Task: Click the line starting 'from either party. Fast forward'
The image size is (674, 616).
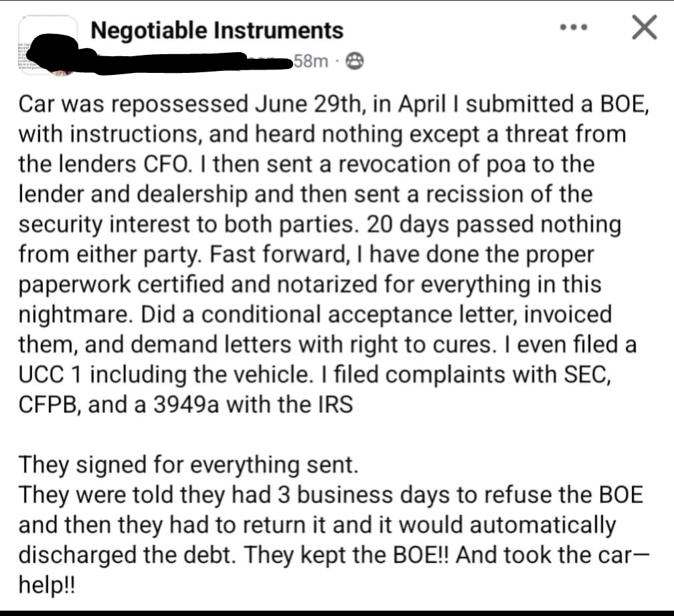Action: pyautogui.click(x=306, y=255)
